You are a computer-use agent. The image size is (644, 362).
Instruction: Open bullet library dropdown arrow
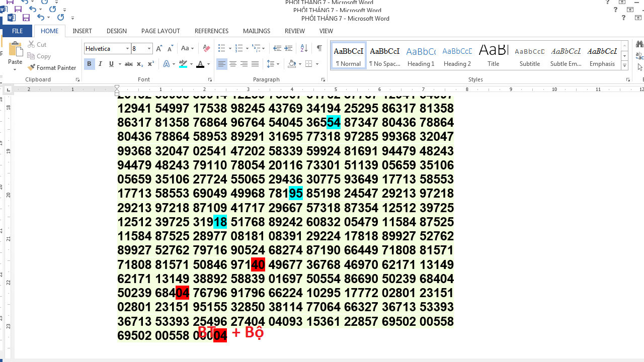230,49
